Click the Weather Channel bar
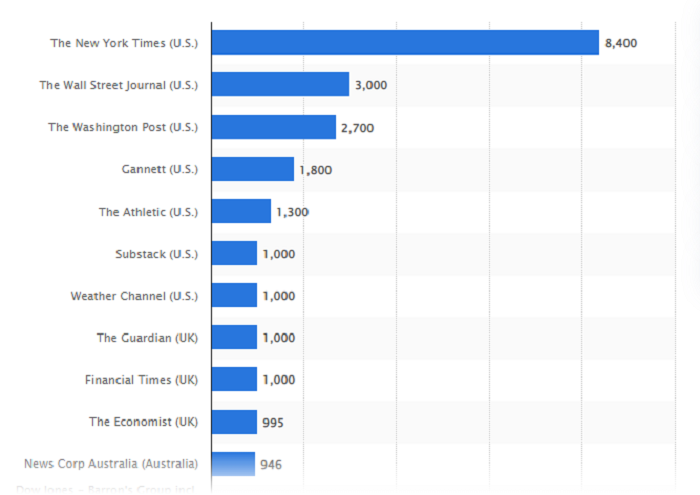 point(234,295)
